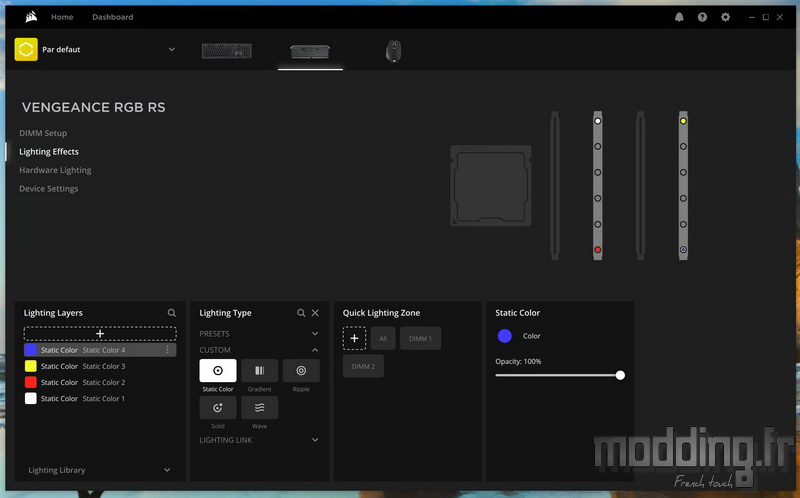Open the notifications bell
The image size is (800, 498).
pyautogui.click(x=679, y=17)
